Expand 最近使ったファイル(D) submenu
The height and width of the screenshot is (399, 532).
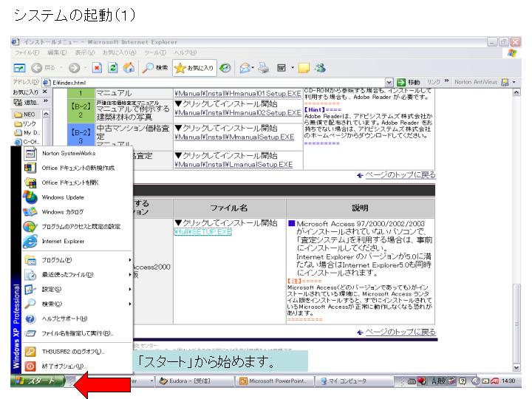tap(77, 275)
